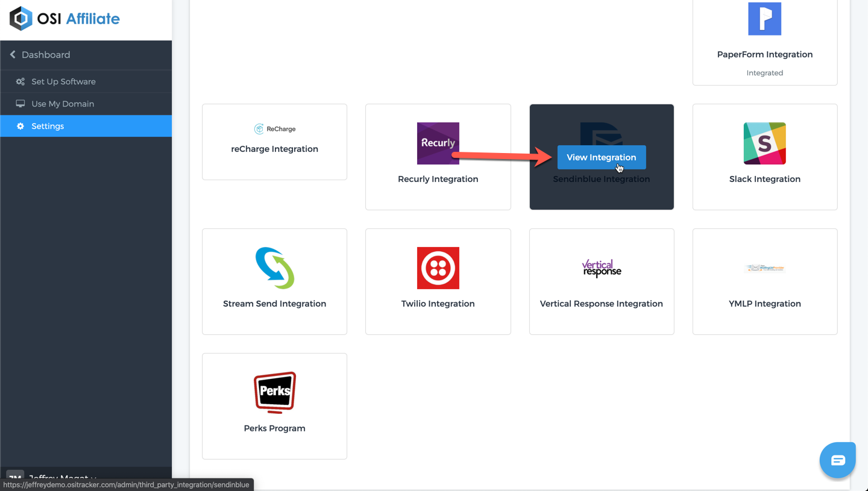Open the Twilio Integration label
868x491 pixels.
[x=438, y=304]
